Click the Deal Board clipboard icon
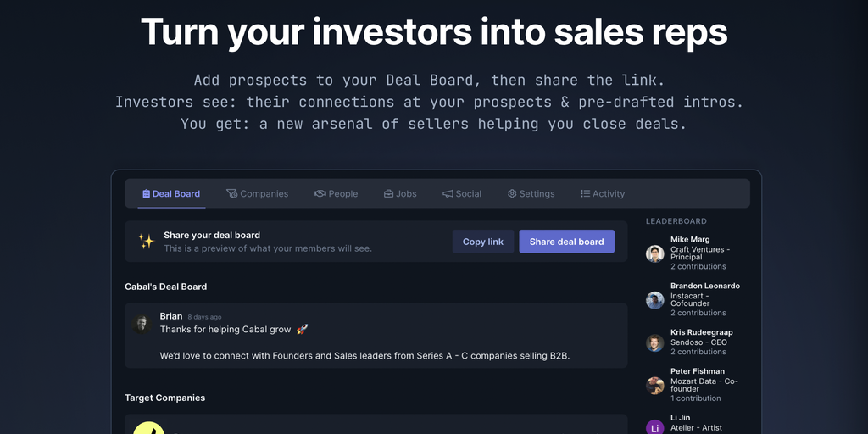This screenshot has width=868, height=434. point(147,194)
